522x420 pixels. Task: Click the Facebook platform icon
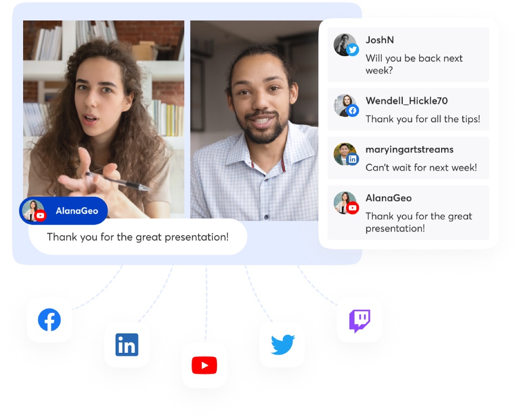pyautogui.click(x=49, y=320)
